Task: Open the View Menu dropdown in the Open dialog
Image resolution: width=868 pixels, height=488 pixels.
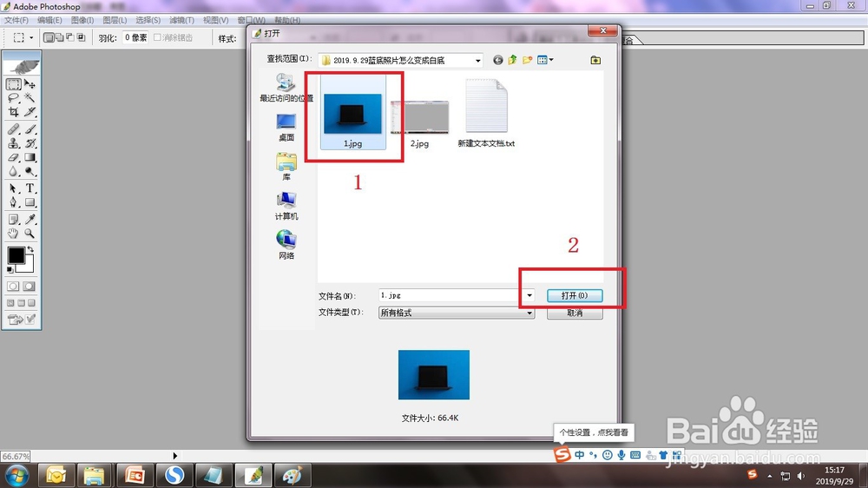Action: [545, 60]
